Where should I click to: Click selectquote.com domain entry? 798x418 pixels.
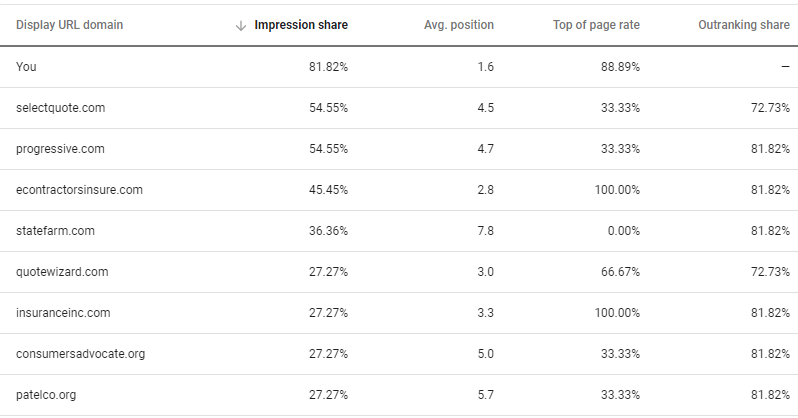61,108
